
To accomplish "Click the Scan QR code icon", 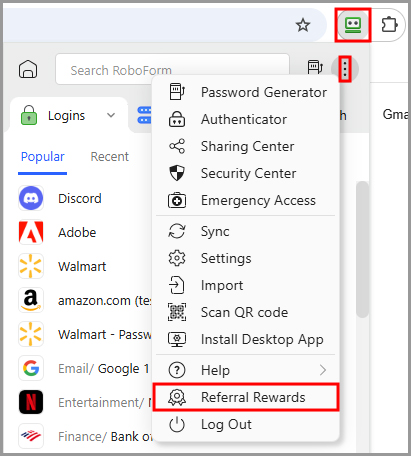I will 177,312.
